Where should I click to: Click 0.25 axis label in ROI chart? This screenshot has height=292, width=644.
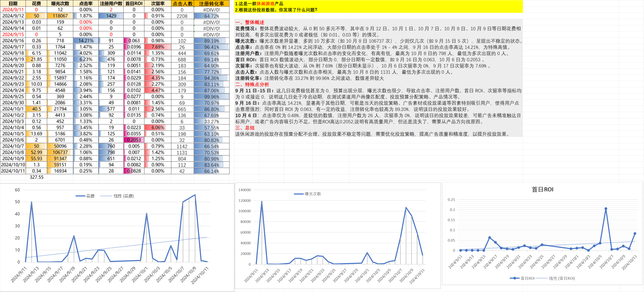click(x=451, y=200)
